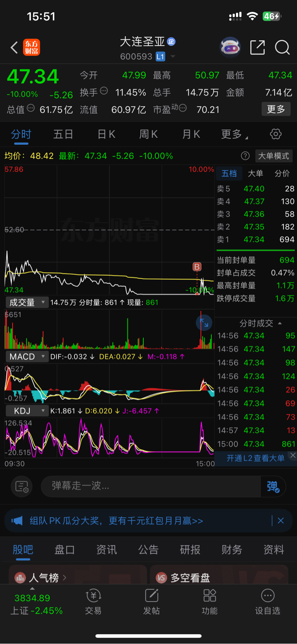
Task: Tap 上证 index value 3834.89
Action: (32, 598)
